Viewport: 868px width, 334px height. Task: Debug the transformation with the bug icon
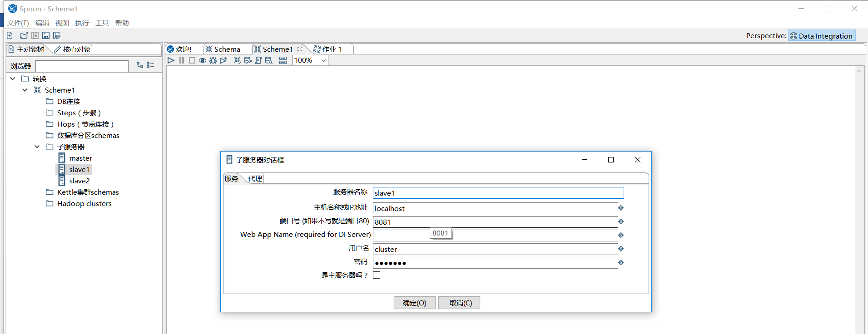[x=213, y=60]
